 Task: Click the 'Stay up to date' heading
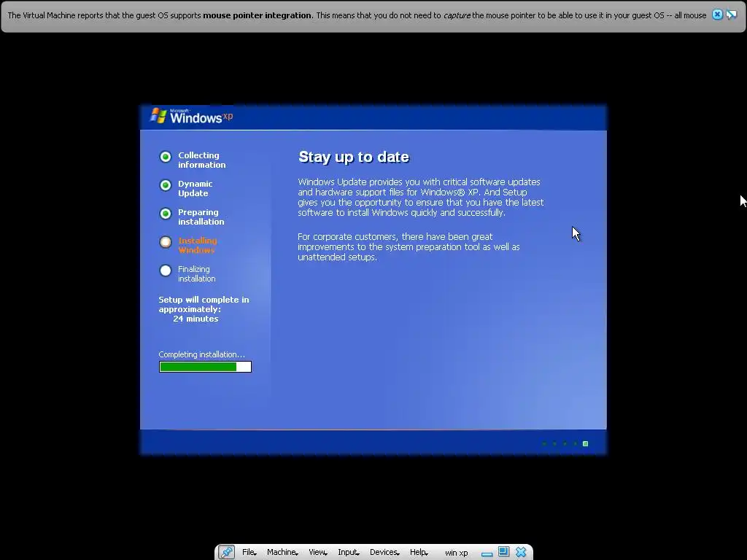click(354, 157)
